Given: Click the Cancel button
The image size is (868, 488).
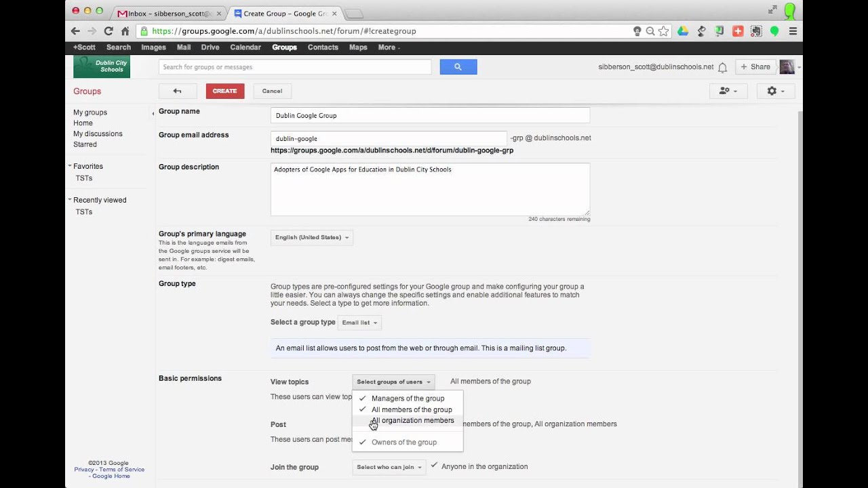Looking at the screenshot, I should point(272,91).
